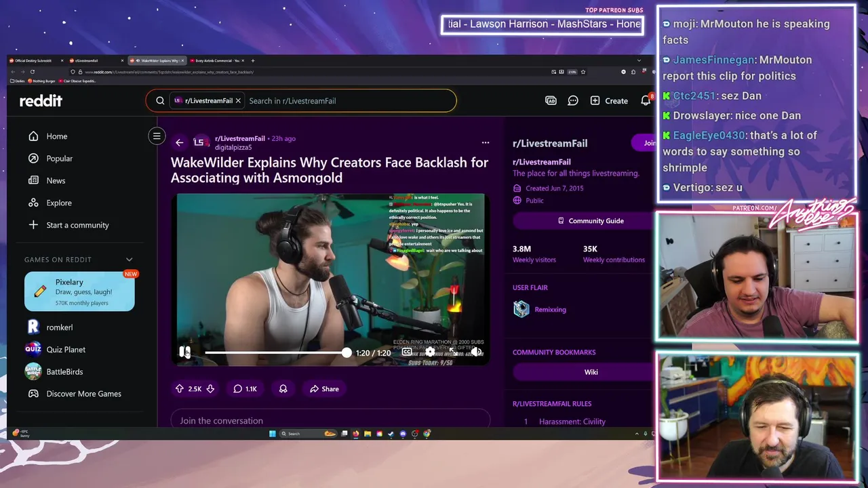The width and height of the screenshot is (868, 488).
Task: Open Discord from the taskbar
Action: pos(403,434)
